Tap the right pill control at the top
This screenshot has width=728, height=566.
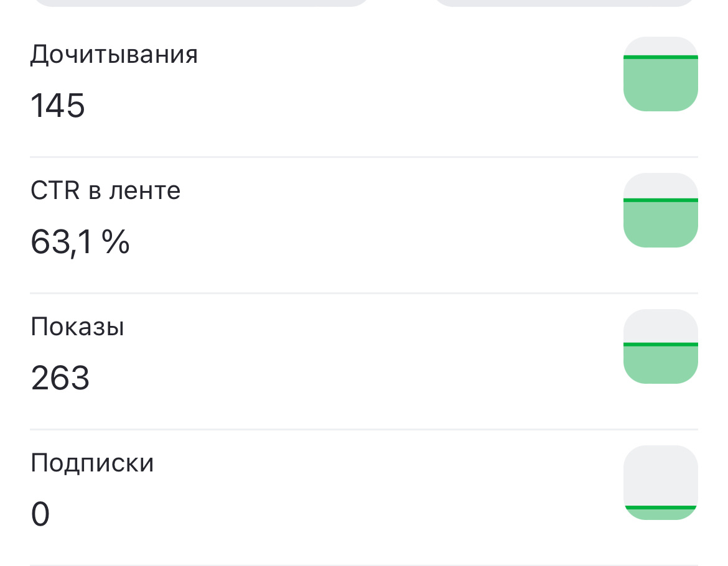click(x=566, y=4)
